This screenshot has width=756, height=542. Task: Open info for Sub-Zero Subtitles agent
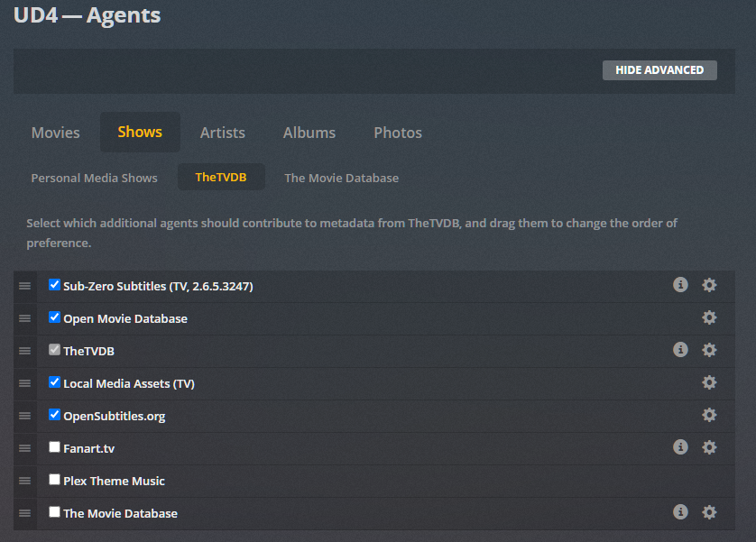680,285
